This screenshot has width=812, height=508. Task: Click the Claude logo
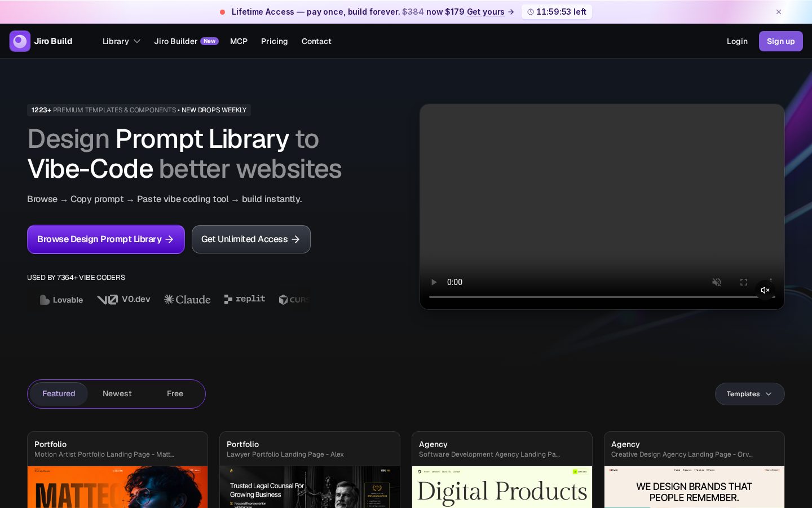[187, 299]
